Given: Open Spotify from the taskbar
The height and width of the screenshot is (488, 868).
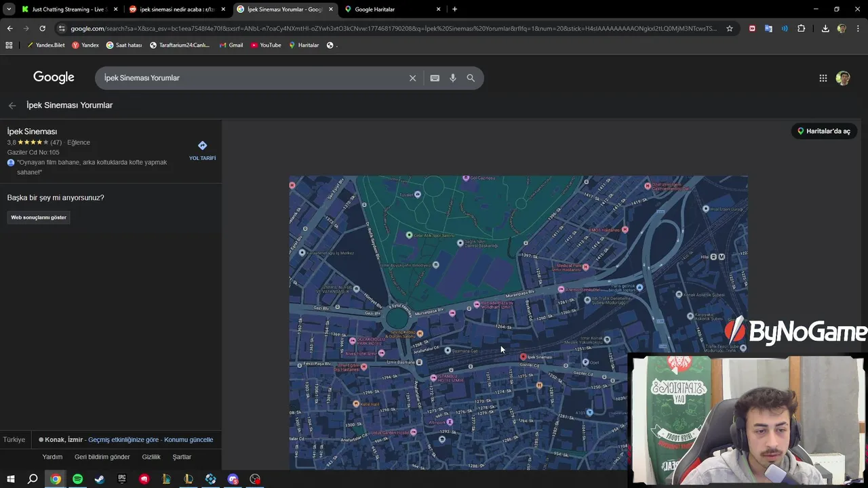Looking at the screenshot, I should pyautogui.click(x=77, y=479).
